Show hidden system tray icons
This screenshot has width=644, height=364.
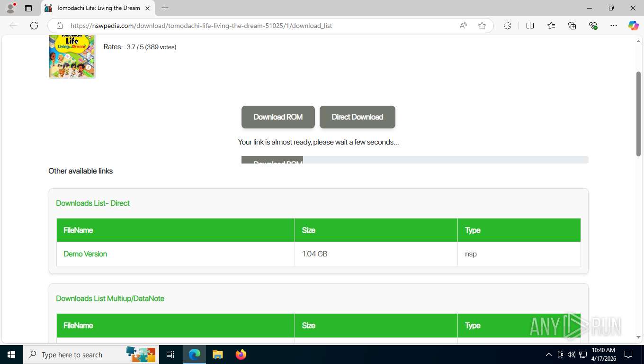pyautogui.click(x=549, y=355)
